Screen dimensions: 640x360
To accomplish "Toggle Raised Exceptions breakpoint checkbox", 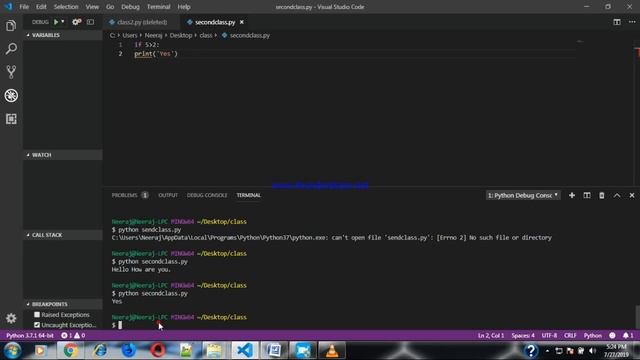I will (37, 315).
